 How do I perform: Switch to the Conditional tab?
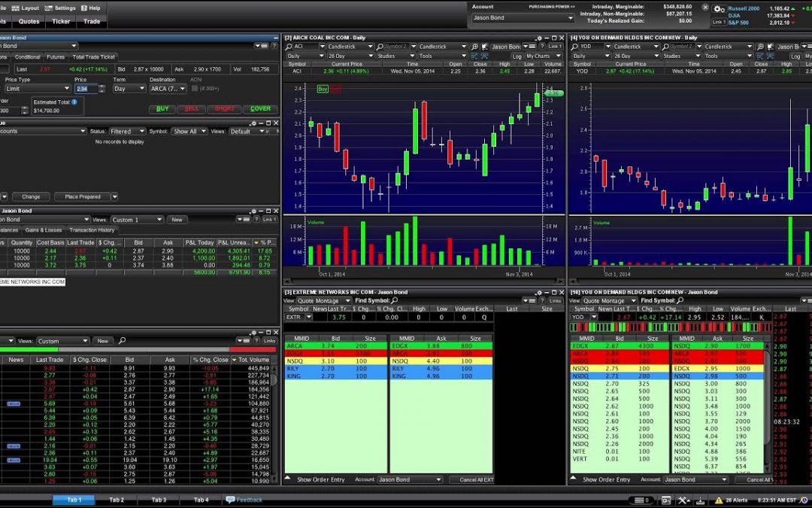click(28, 57)
